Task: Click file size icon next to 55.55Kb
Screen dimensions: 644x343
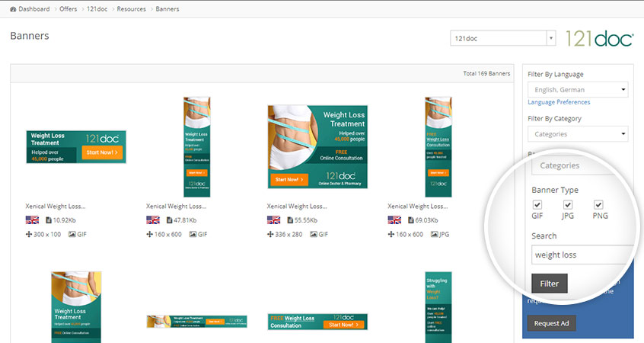Action: point(290,220)
